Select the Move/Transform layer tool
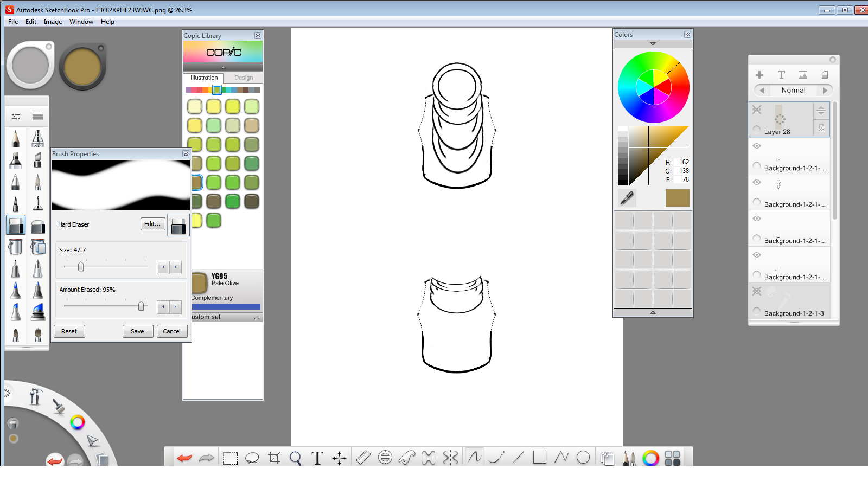The width and height of the screenshot is (868, 488). pyautogui.click(x=340, y=458)
